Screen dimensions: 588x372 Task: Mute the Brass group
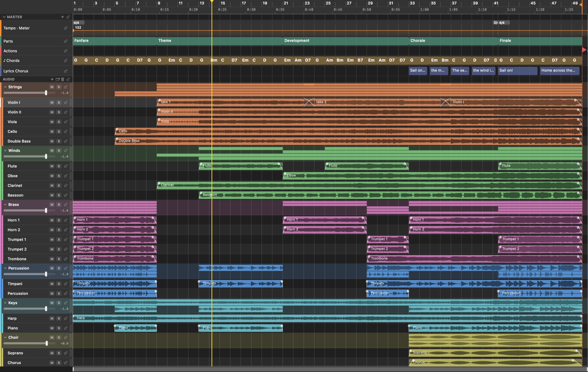tap(52, 205)
